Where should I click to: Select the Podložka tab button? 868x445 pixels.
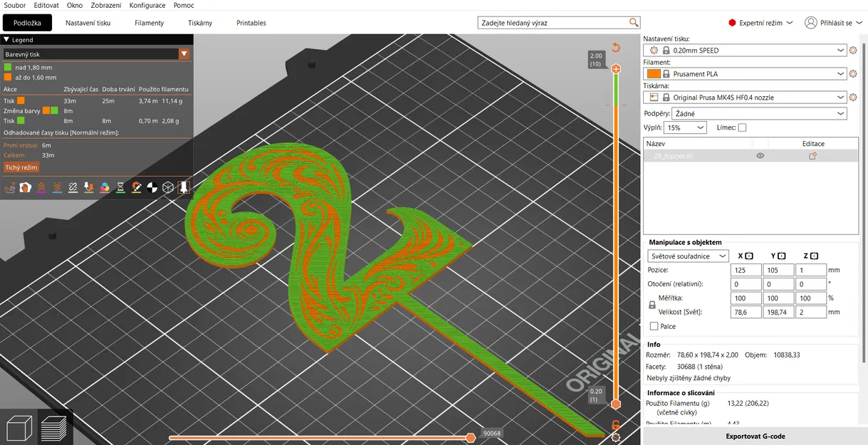coord(27,23)
